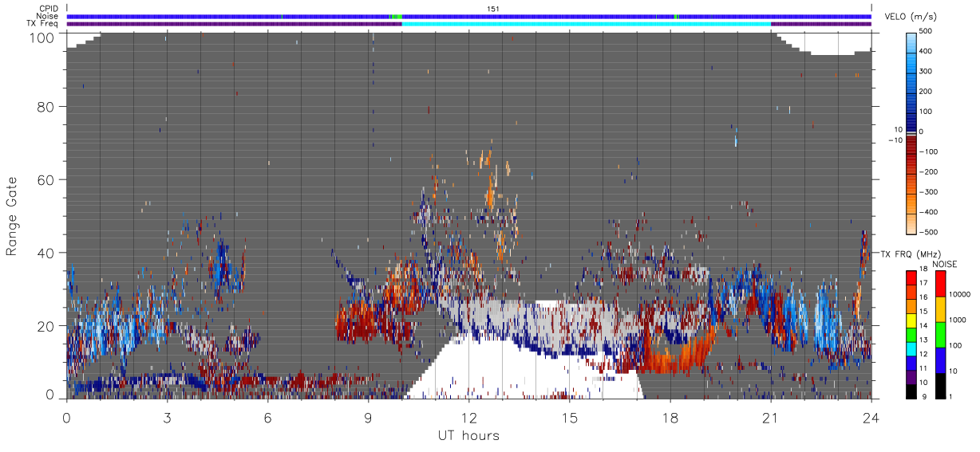980x452 pixels.
Task: Click the TX Freq row label
Action: tap(43, 23)
